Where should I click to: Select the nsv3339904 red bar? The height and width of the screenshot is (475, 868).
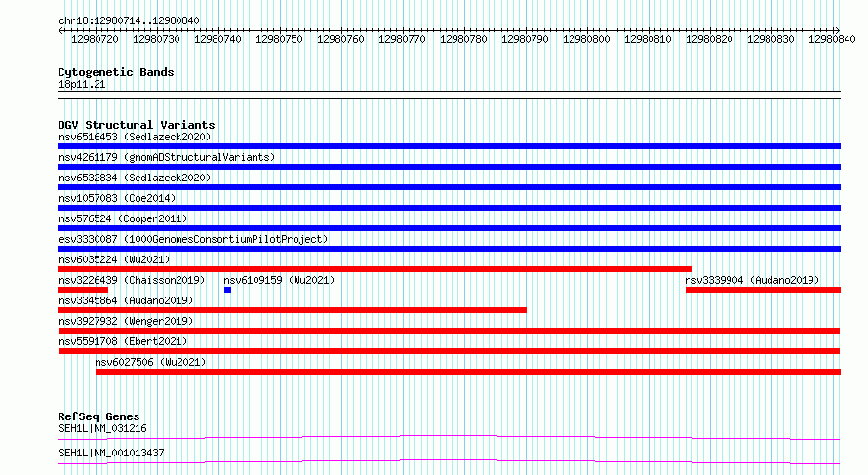tap(763, 290)
